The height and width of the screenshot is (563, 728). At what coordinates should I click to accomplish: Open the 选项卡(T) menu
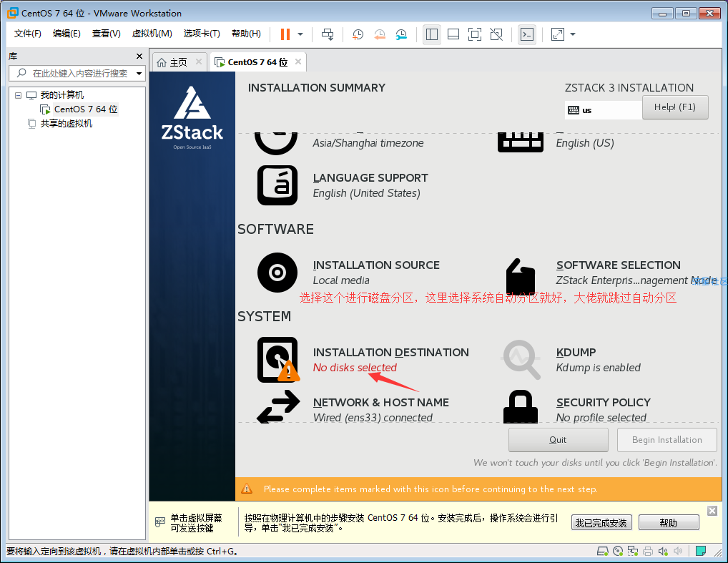pyautogui.click(x=202, y=34)
